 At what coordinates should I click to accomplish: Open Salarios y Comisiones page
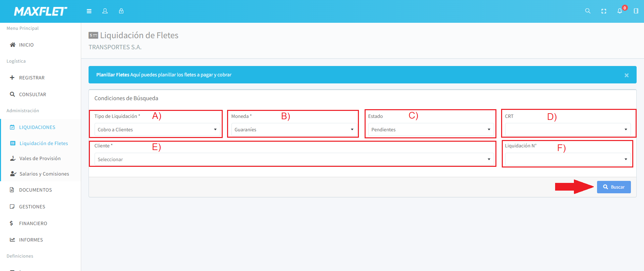(44, 174)
